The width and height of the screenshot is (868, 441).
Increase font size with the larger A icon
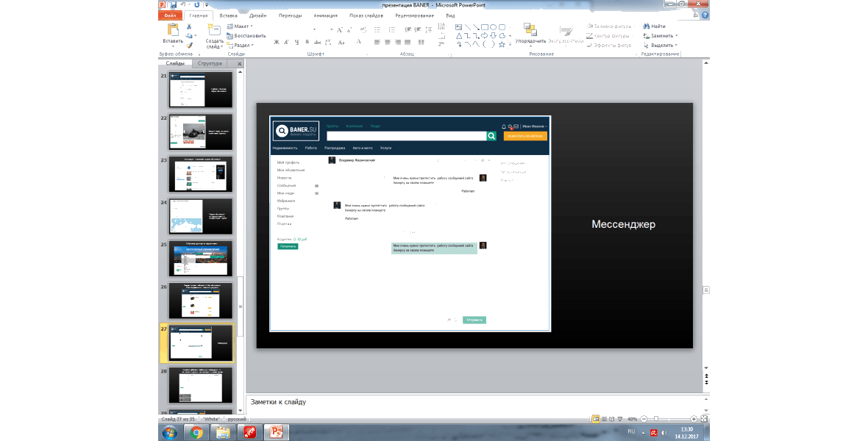(339, 30)
